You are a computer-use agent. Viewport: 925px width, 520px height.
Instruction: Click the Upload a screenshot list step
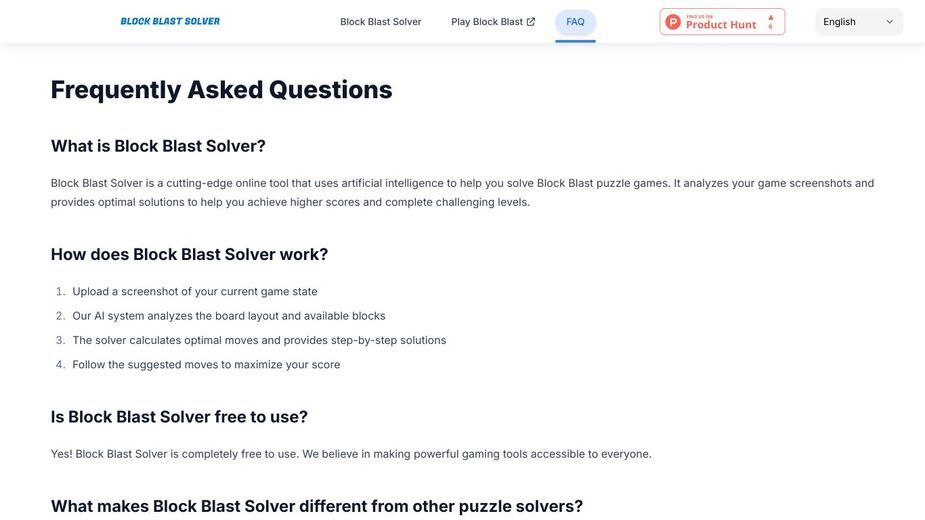(x=195, y=292)
